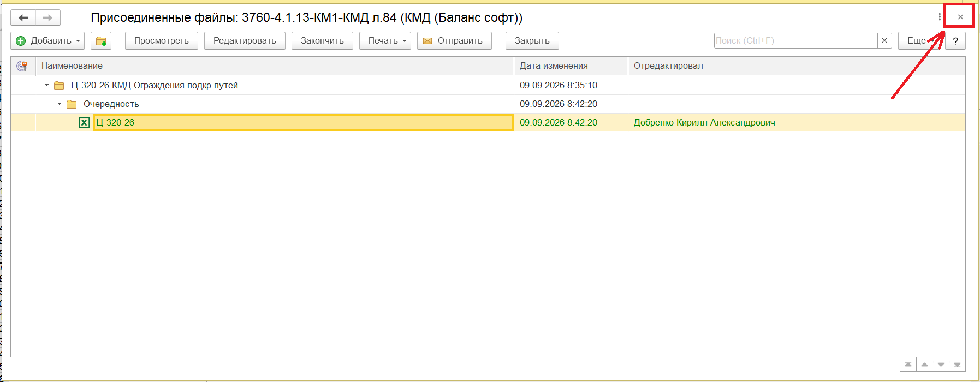The height and width of the screenshot is (382, 980).
Task: Jump to the last row with the list arrow
Action: 957,364
